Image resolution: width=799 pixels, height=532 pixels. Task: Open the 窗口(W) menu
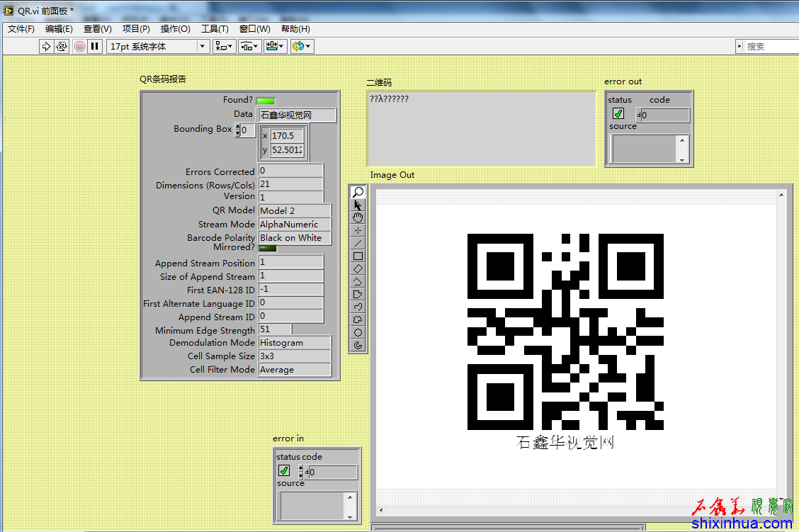pos(255,29)
